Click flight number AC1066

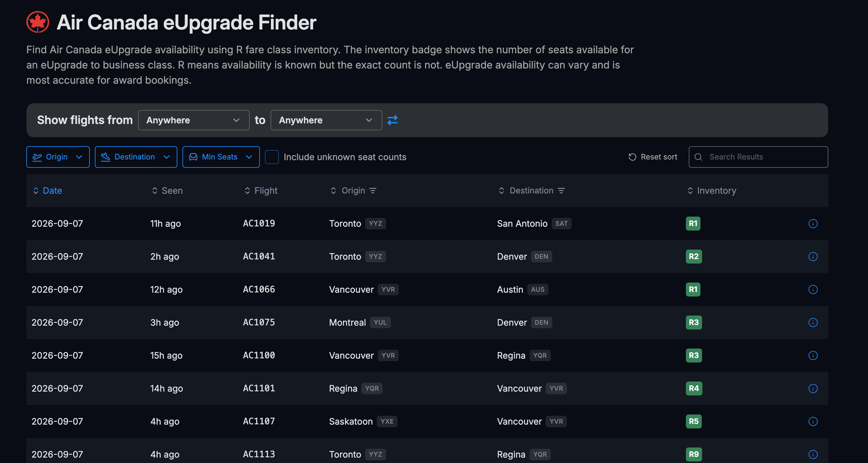(x=259, y=290)
